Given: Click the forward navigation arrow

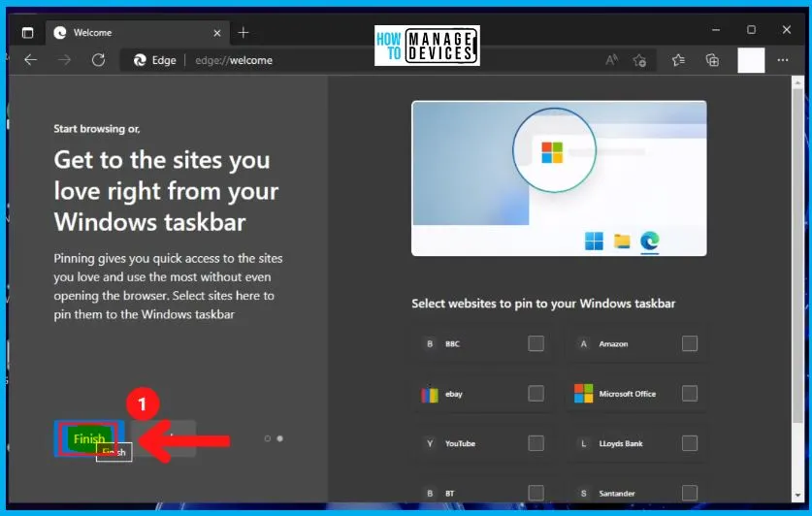Looking at the screenshot, I should [64, 60].
